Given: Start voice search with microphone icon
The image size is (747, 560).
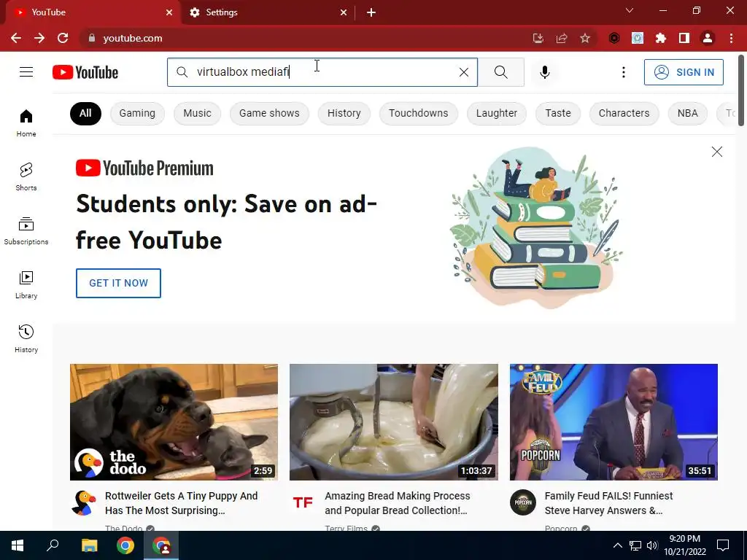Looking at the screenshot, I should 545,72.
